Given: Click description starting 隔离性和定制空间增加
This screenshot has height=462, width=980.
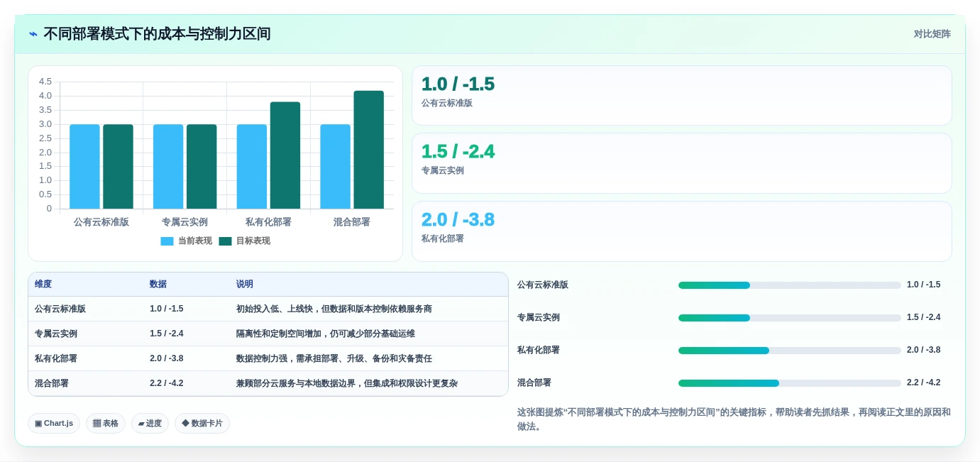Looking at the screenshot, I should 326,334.
